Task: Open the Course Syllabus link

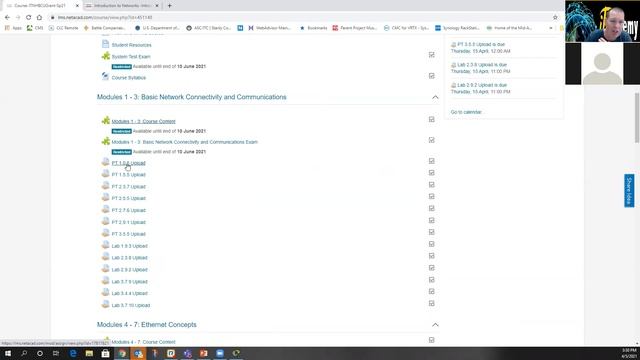Action: (x=129, y=78)
